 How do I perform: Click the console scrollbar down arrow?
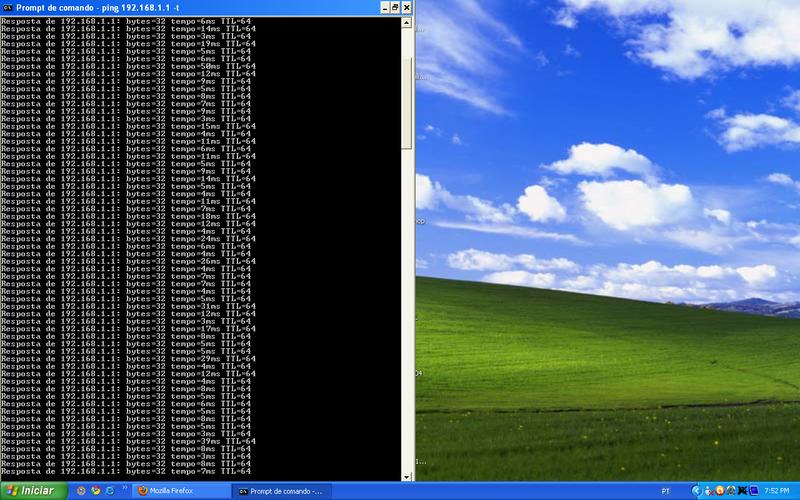point(407,477)
